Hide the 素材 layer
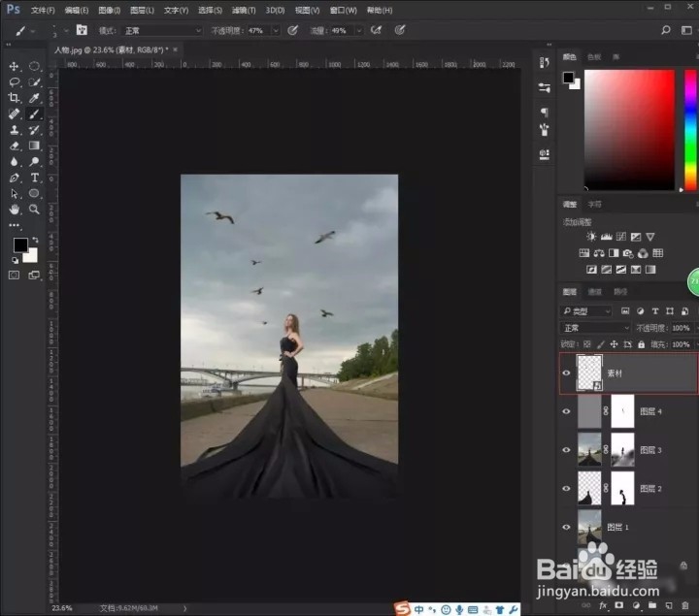This screenshot has height=616, width=699. point(566,373)
